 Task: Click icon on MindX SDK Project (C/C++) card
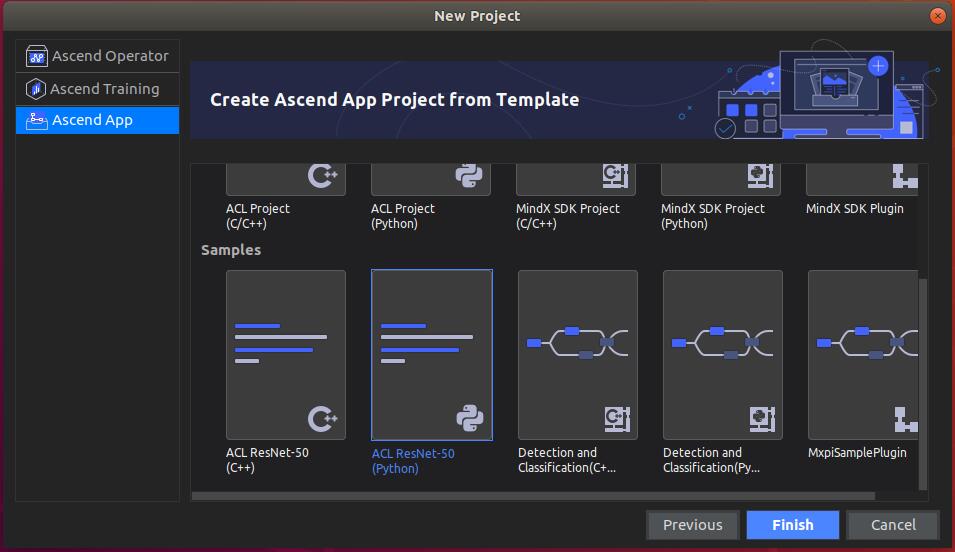point(616,175)
